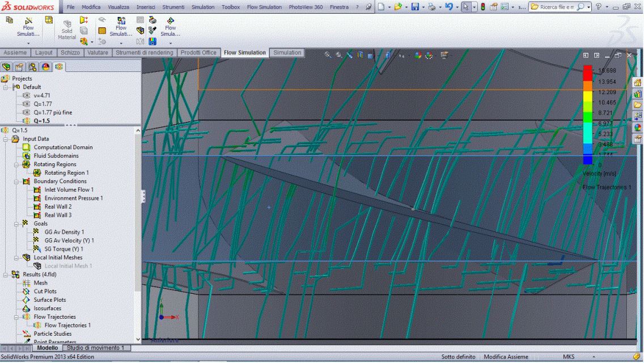The width and height of the screenshot is (644, 363).
Task: Click the yellow boundary condition ribbon icon
Action: tap(84, 20)
